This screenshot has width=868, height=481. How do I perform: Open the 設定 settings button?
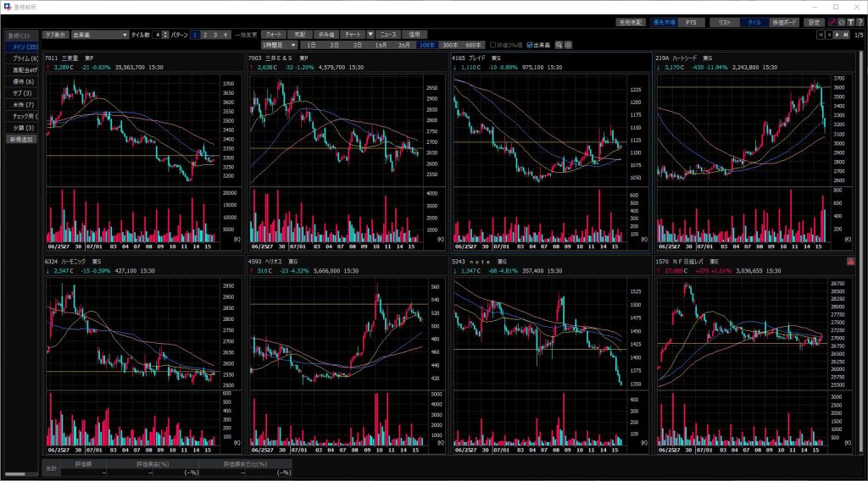pyautogui.click(x=814, y=22)
